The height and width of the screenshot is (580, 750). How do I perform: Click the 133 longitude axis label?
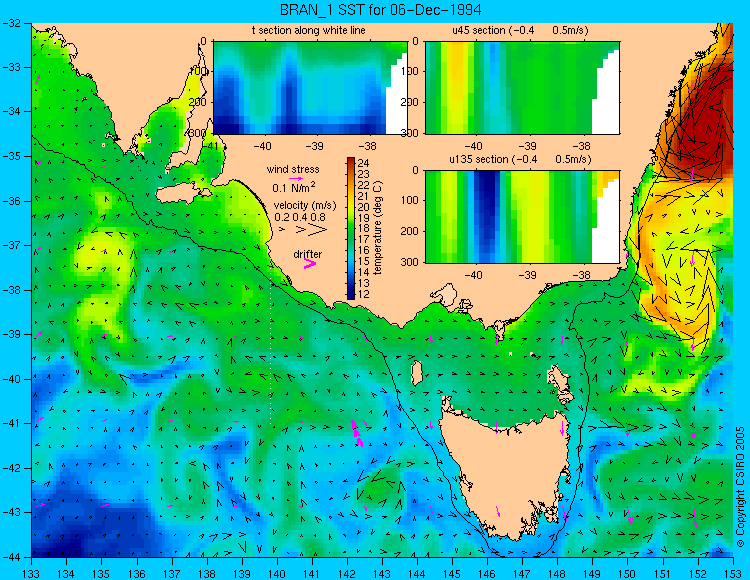pyautogui.click(x=32, y=574)
